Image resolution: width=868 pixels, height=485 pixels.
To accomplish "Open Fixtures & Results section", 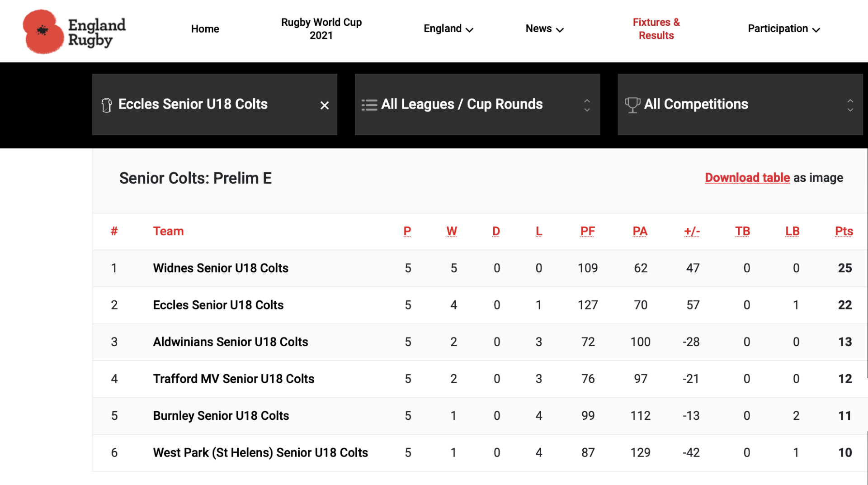I will pyautogui.click(x=656, y=29).
